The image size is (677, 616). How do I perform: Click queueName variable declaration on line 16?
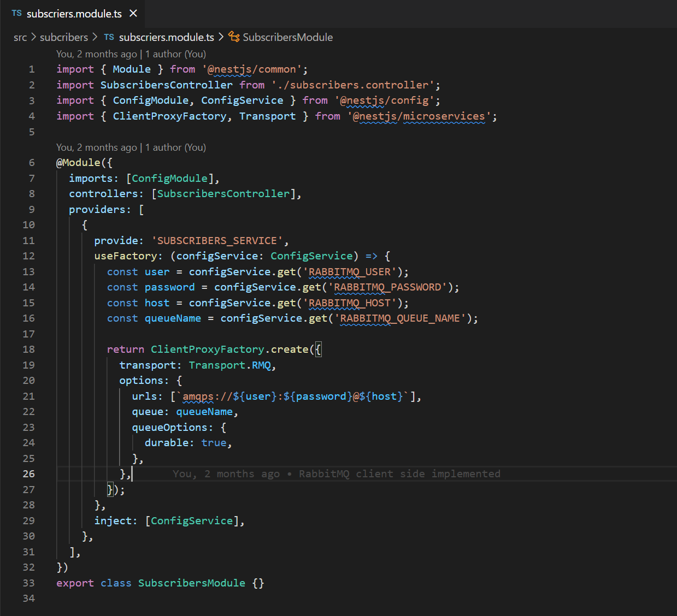pyautogui.click(x=173, y=318)
